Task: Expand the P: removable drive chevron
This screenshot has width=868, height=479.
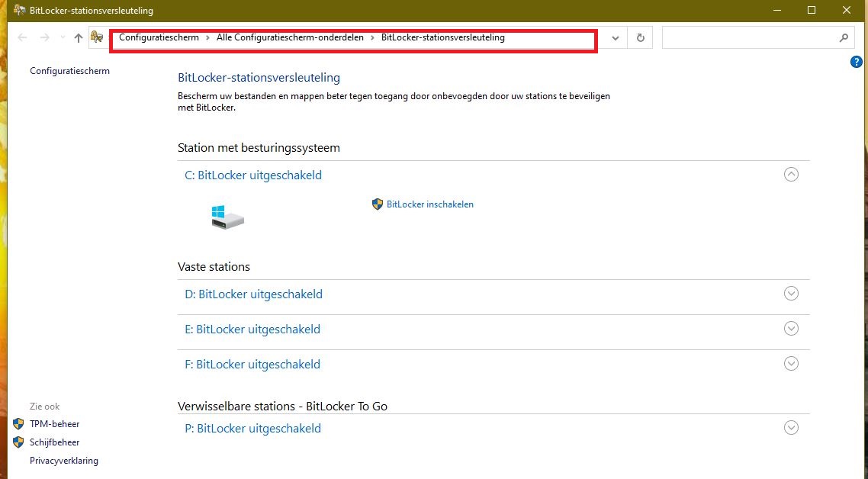Action: point(791,427)
